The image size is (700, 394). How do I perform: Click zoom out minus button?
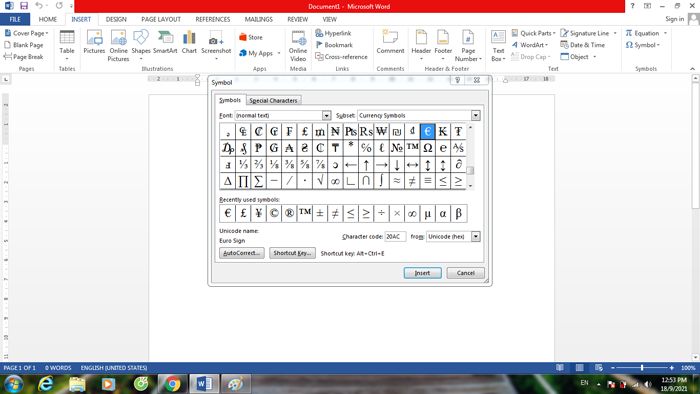tap(612, 368)
